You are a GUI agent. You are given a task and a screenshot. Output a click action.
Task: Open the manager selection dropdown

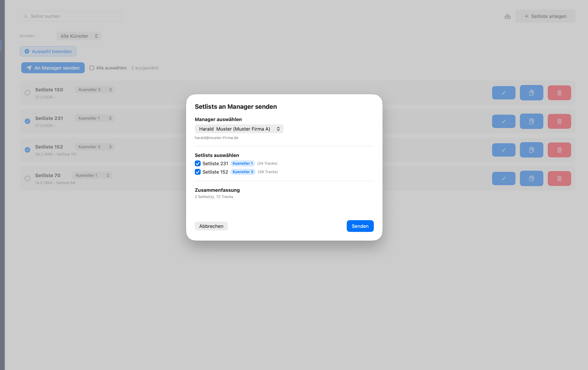pos(239,129)
